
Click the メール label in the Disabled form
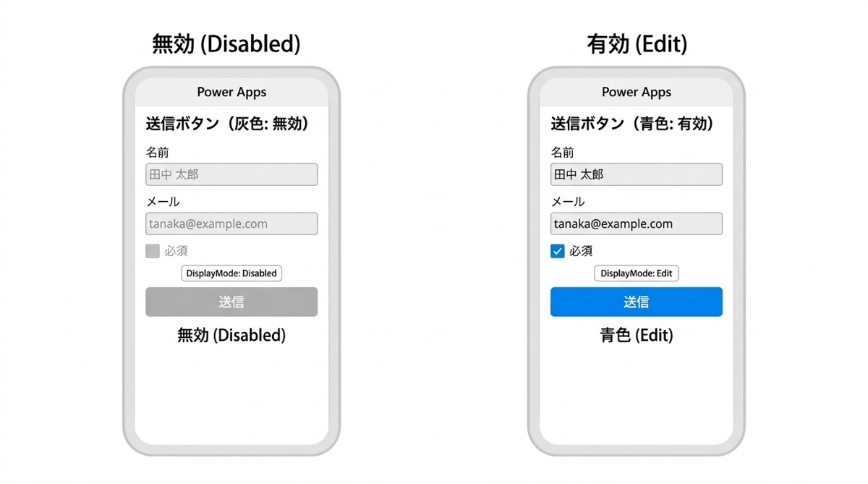click(163, 202)
